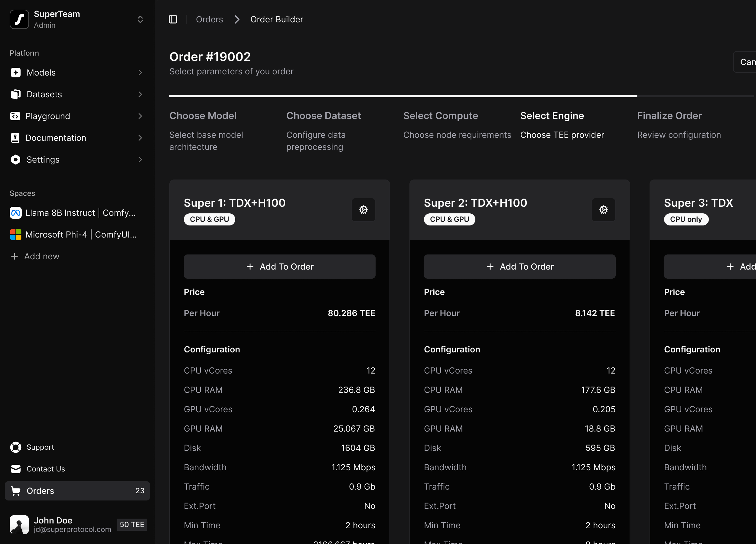Screen dimensions: 756x544
Task: Expand the Settings section chevron
Action: click(140, 160)
